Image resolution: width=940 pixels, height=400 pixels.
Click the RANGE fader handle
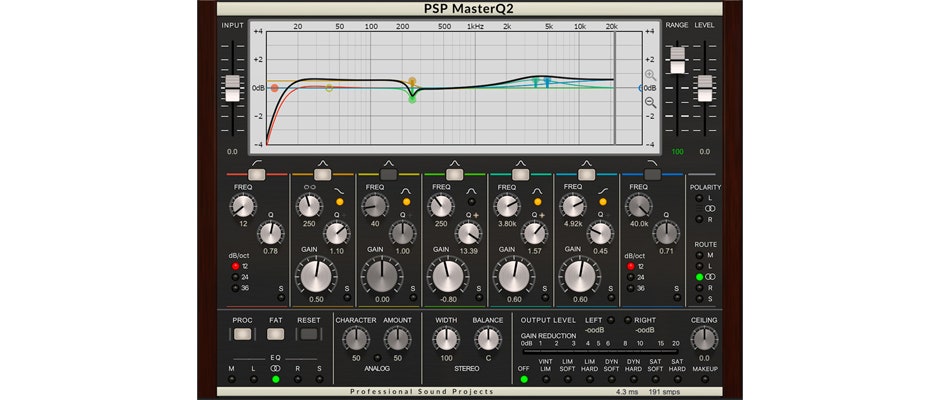[x=678, y=60]
